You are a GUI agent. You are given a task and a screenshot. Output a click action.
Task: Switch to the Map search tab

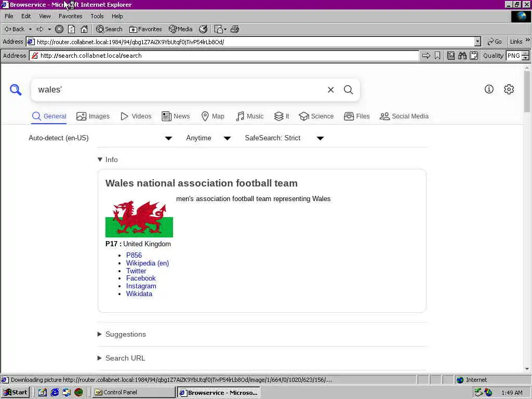coord(212,116)
